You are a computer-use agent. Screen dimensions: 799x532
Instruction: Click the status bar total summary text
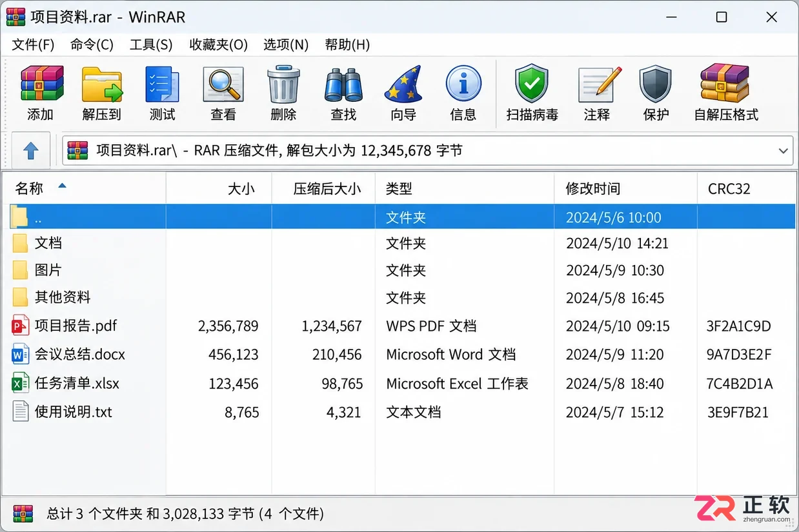pyautogui.click(x=185, y=514)
